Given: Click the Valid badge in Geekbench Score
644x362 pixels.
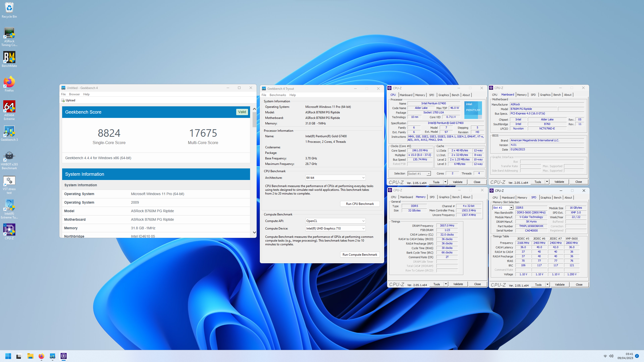Looking at the screenshot, I should pos(242,112).
